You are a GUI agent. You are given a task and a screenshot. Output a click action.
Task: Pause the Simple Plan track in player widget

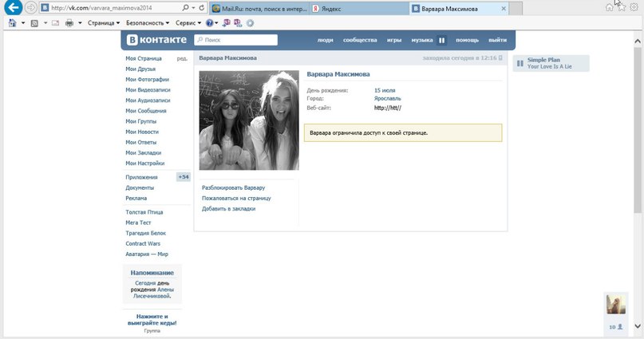point(520,64)
